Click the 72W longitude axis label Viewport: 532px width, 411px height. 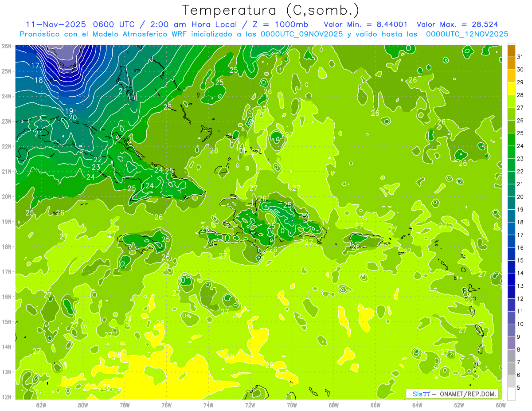click(250, 405)
